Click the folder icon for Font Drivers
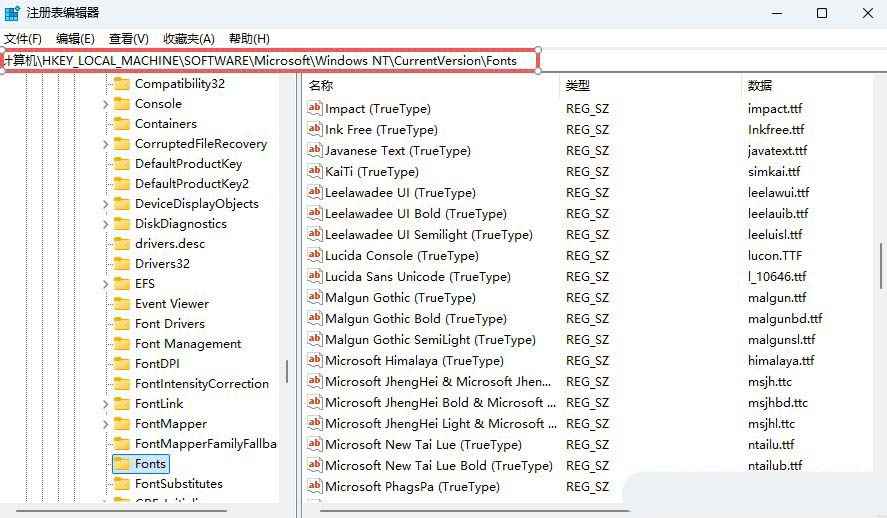The image size is (887, 518). [122, 323]
